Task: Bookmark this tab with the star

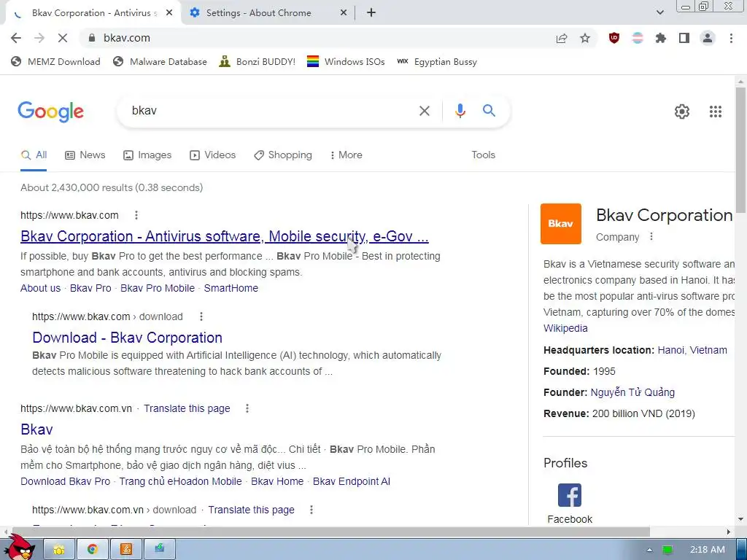Action: coord(585,38)
